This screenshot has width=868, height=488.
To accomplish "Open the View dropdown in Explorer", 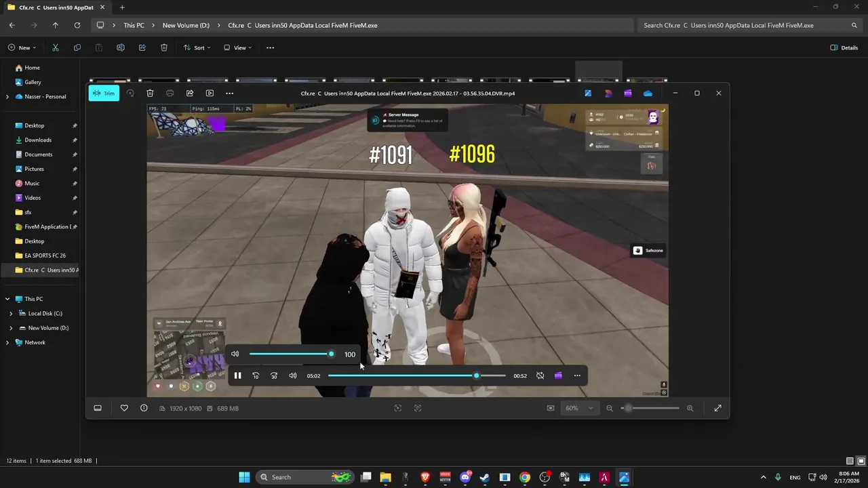I will [x=238, y=47].
